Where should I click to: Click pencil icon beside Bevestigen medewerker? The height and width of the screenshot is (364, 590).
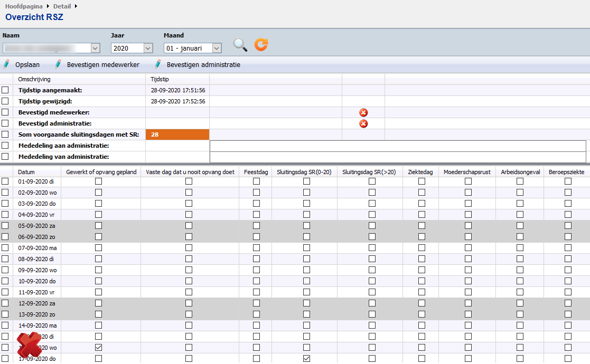click(x=58, y=65)
